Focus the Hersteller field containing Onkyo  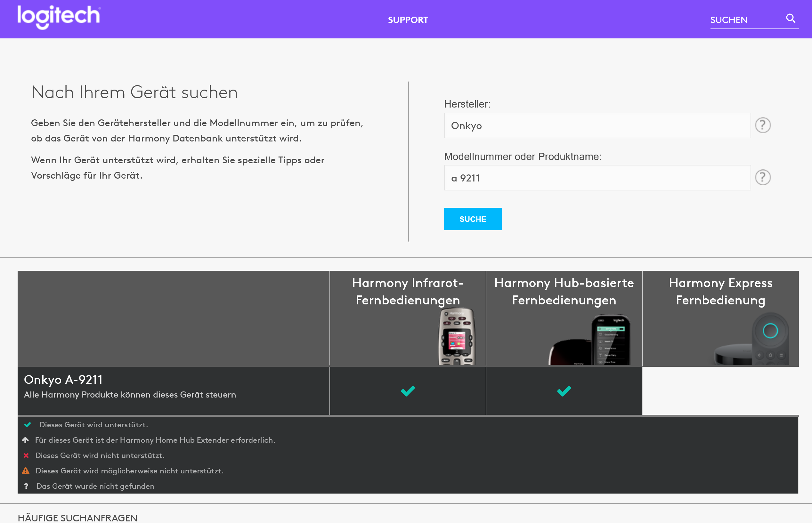597,126
